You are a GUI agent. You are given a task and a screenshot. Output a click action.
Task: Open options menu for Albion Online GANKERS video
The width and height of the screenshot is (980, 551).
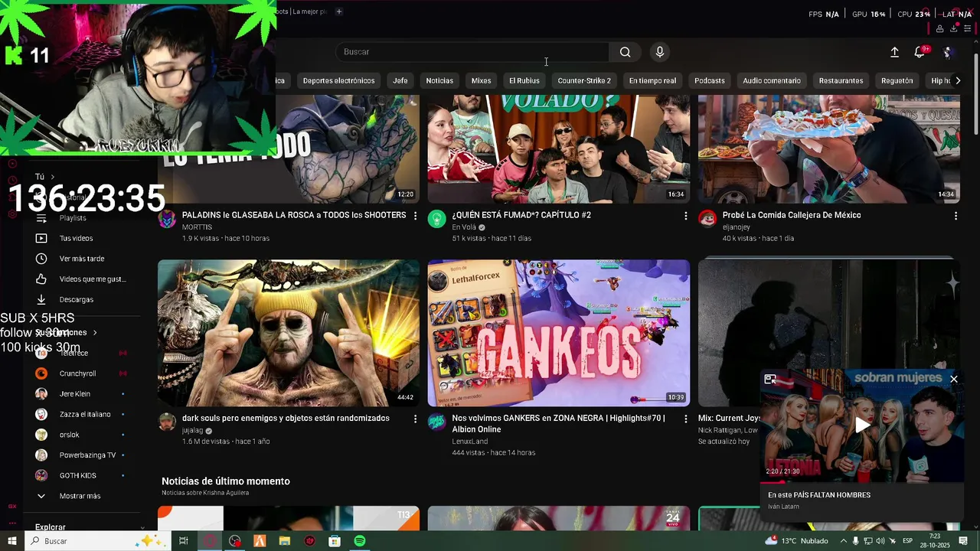pos(685,419)
